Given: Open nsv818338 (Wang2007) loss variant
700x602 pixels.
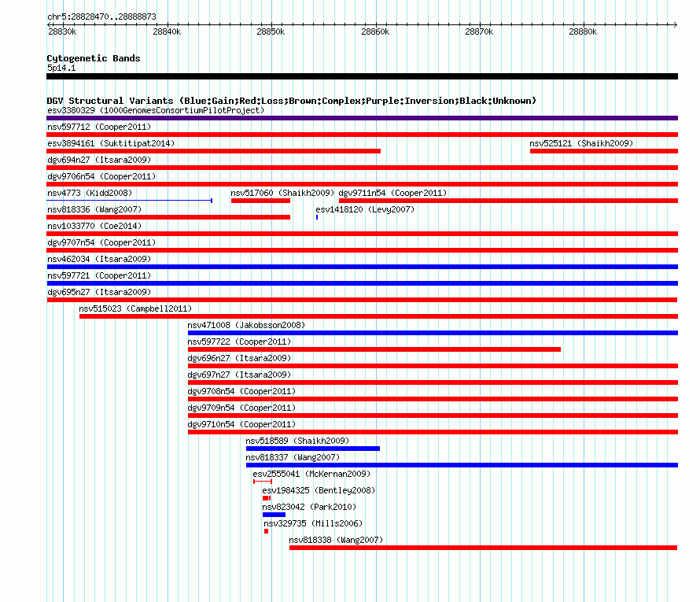Looking at the screenshot, I should pyautogui.click(x=336, y=540).
